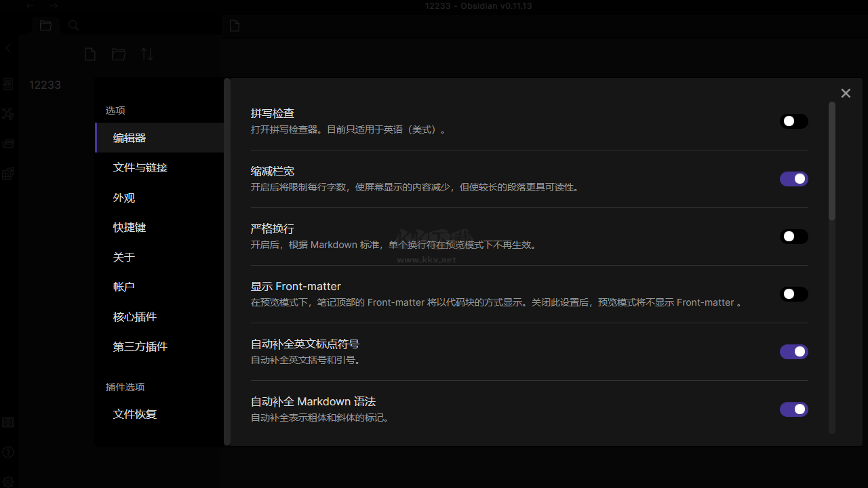Viewport: 868px width, 488px height.
Task: Navigate forward with the right arrow
Action: tap(53, 5)
